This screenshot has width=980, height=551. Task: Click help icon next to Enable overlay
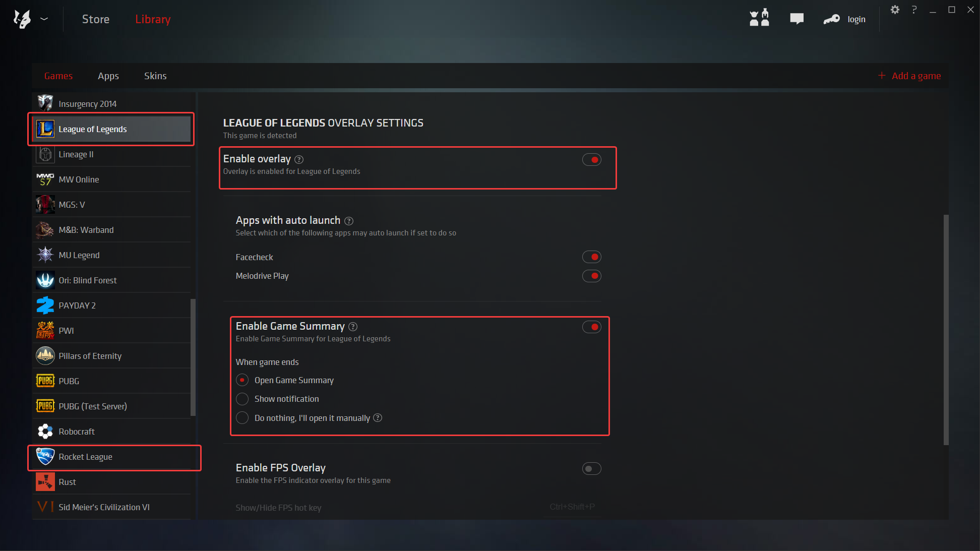(299, 159)
